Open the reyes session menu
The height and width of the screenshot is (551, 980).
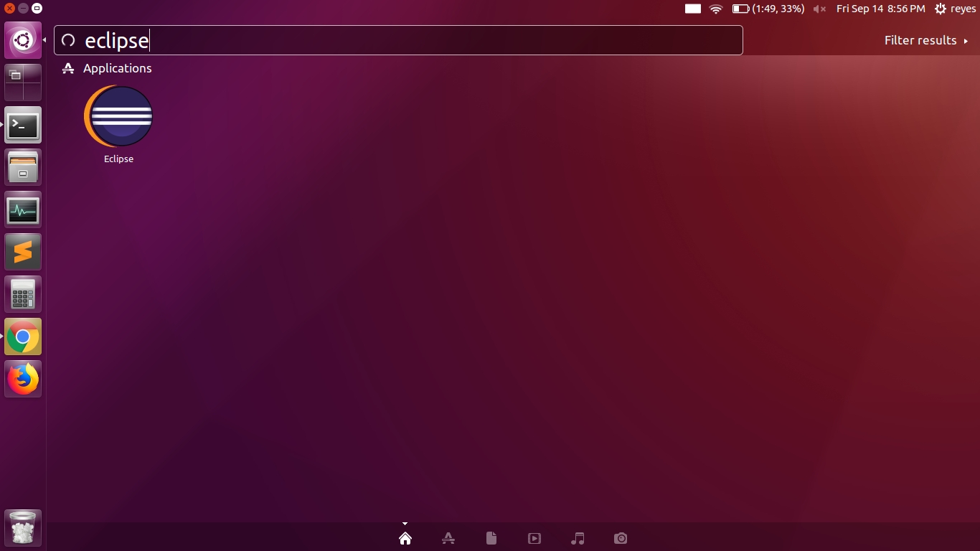click(956, 9)
